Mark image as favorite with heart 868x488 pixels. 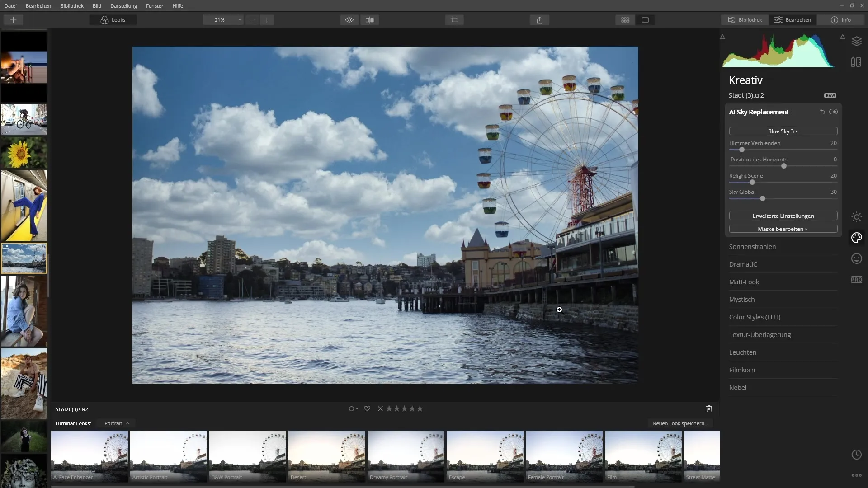[367, 408]
